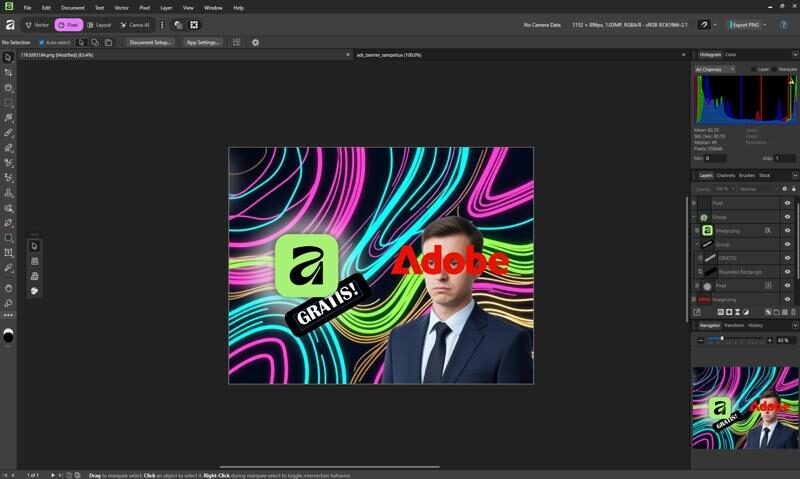This screenshot has height=479, width=800.
Task: Open the Export PNG dropdown arrow
Action: click(x=765, y=24)
